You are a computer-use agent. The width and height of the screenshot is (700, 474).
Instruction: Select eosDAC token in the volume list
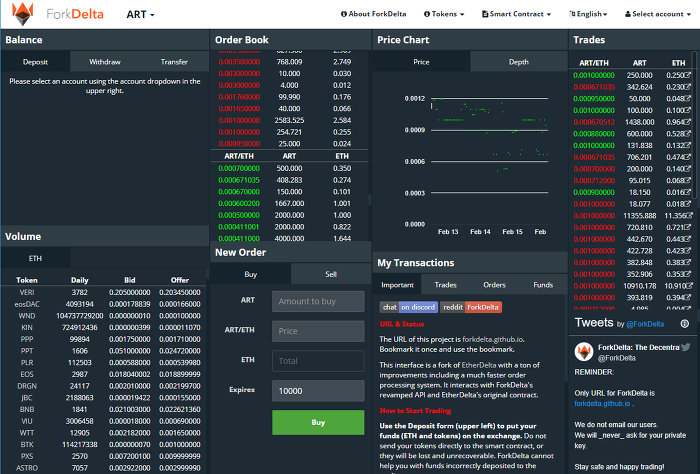click(27, 304)
